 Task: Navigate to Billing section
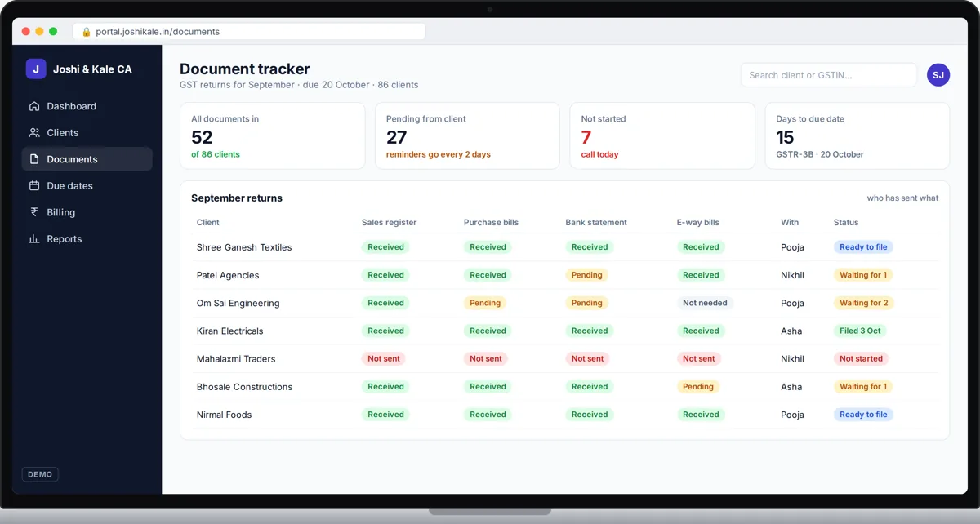[87, 212]
